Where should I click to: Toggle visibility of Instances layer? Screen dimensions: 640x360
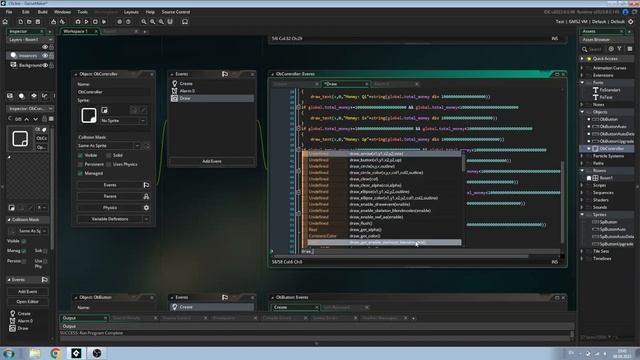tap(45, 56)
